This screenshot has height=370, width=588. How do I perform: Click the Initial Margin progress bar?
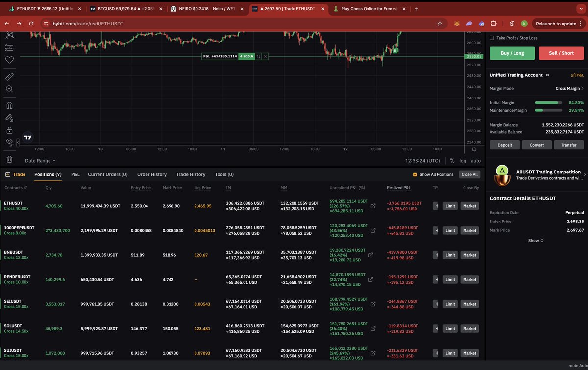pos(548,103)
